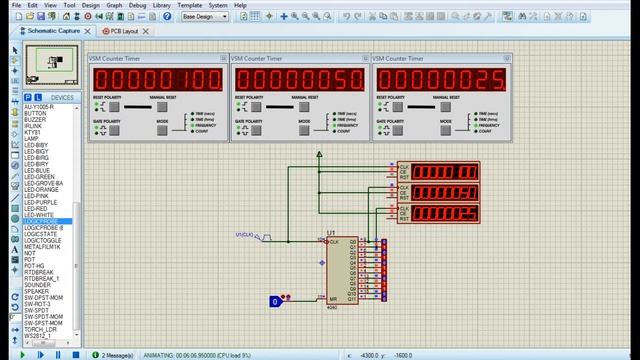Select the 2D circle drawing tool
The width and height of the screenshot is (640, 360).
(15, 219)
